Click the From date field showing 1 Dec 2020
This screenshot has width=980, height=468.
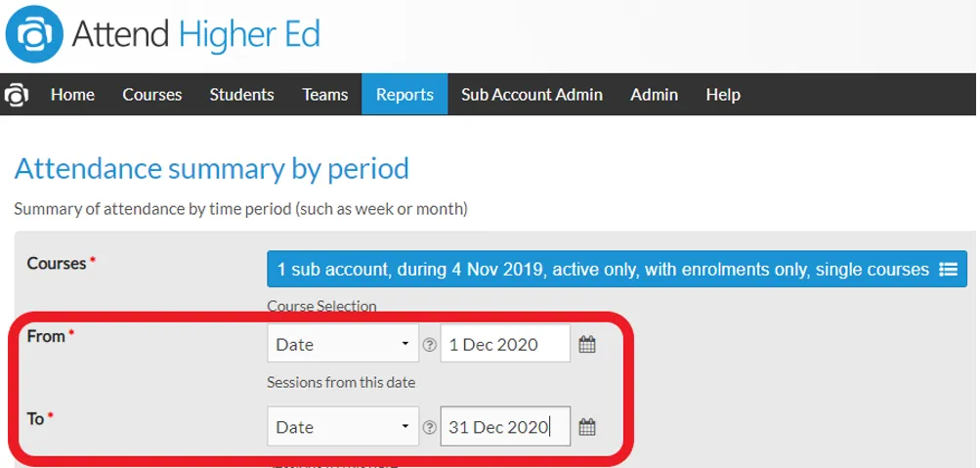coord(505,344)
